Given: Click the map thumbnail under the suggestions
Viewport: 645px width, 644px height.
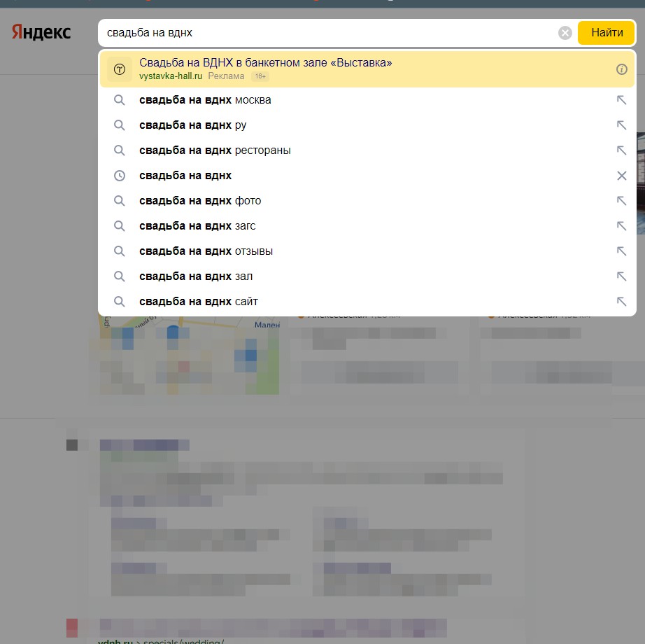Looking at the screenshot, I should 189,355.
